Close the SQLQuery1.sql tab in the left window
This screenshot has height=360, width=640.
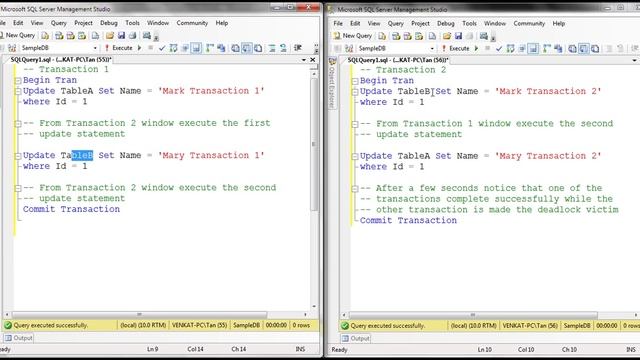click(x=313, y=60)
